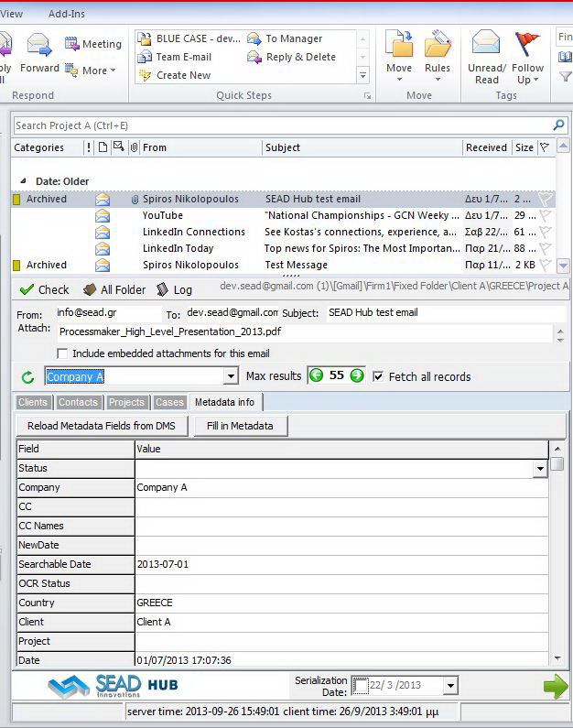Image resolution: width=573 pixels, height=728 pixels.
Task: Select the Processmaker PDF attachment
Action: pyautogui.click(x=170, y=331)
